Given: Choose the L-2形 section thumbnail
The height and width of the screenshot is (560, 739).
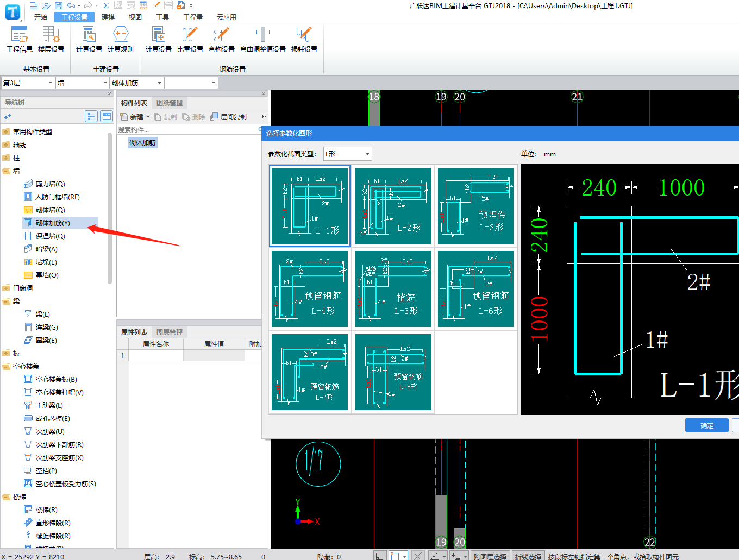Looking at the screenshot, I should click(393, 206).
